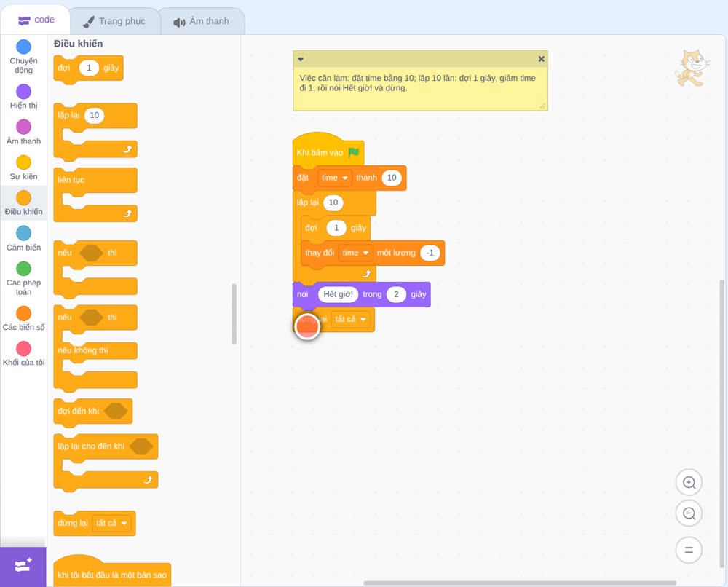Select the Chuyển động category circle
This screenshot has height=587, width=728.
pos(24,47)
